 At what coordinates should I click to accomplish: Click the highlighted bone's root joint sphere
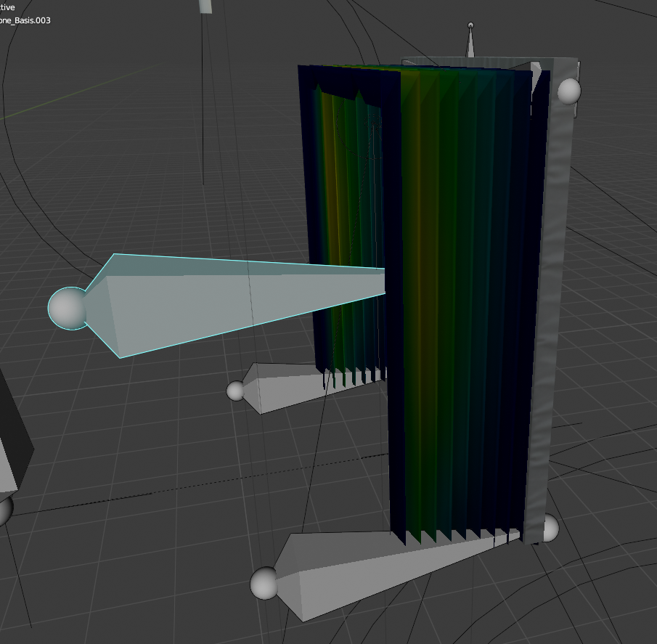68,308
